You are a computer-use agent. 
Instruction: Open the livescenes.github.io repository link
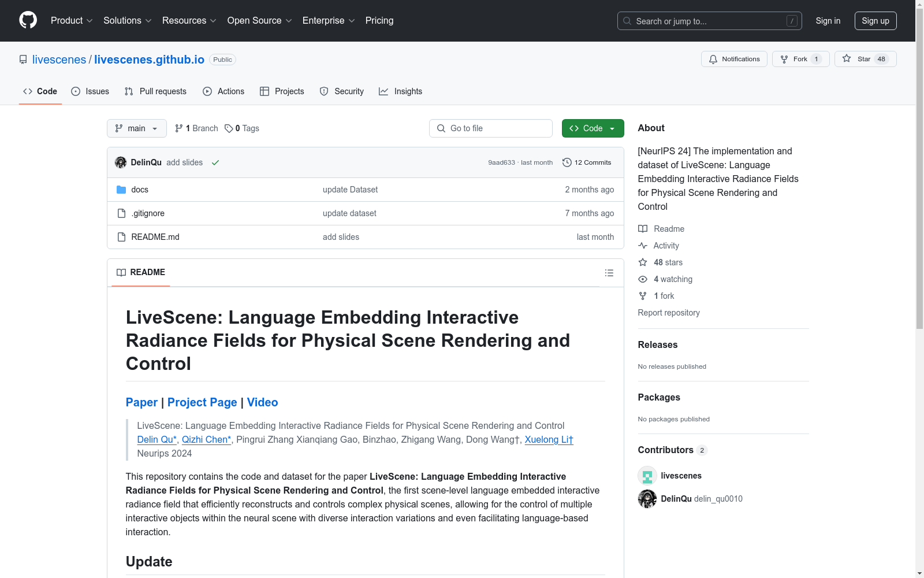(149, 60)
